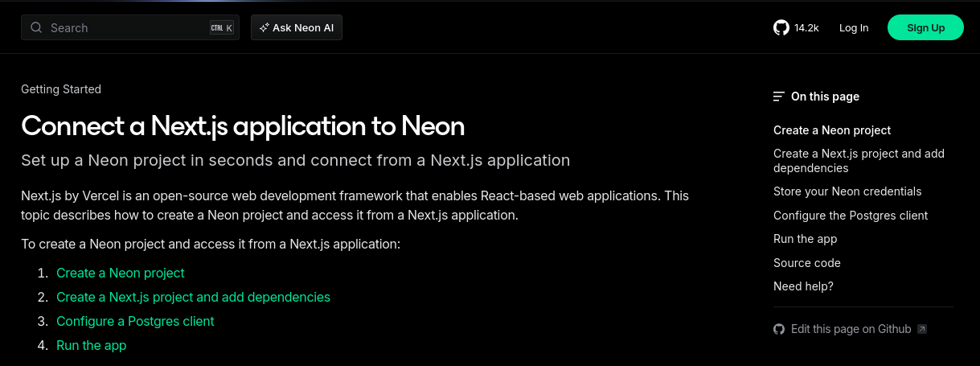
Task: Click the CTRL K shortcut badge
Action: (221, 27)
